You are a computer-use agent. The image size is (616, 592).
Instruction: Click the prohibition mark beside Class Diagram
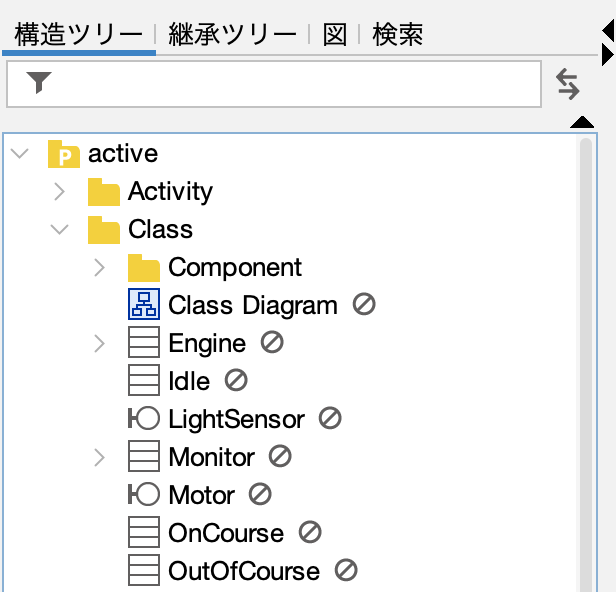pos(364,304)
